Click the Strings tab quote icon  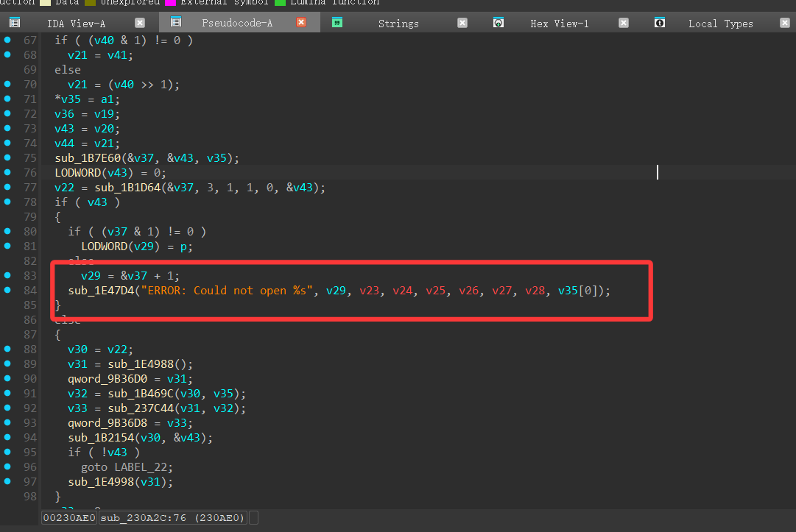pos(337,22)
